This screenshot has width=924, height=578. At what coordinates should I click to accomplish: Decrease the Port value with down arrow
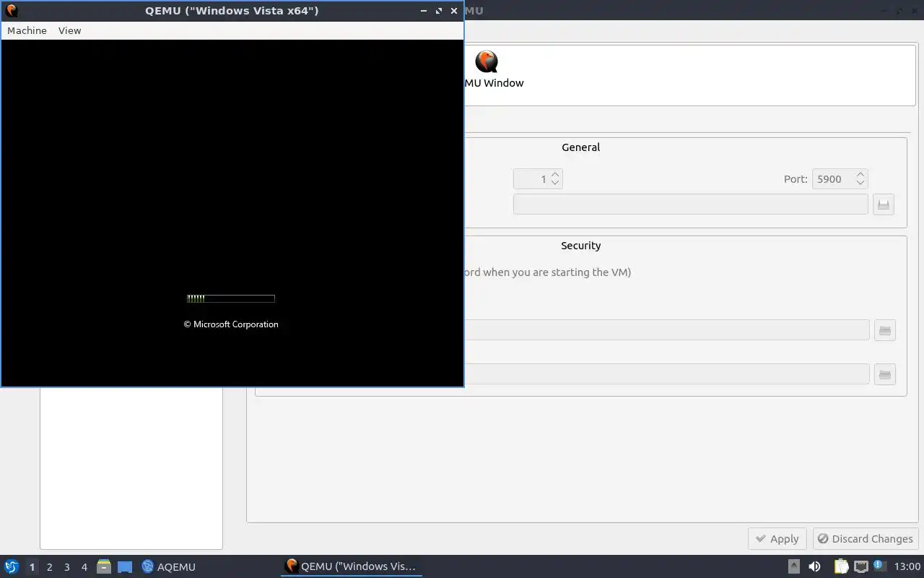860,183
